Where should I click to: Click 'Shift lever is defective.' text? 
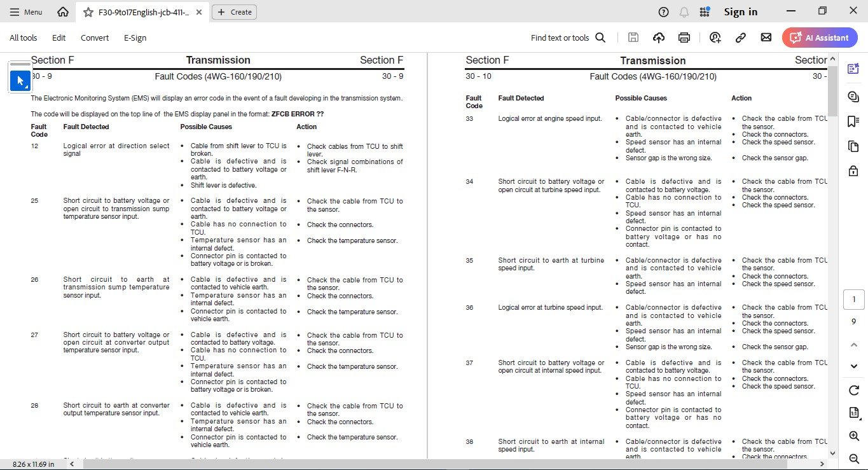(223, 186)
